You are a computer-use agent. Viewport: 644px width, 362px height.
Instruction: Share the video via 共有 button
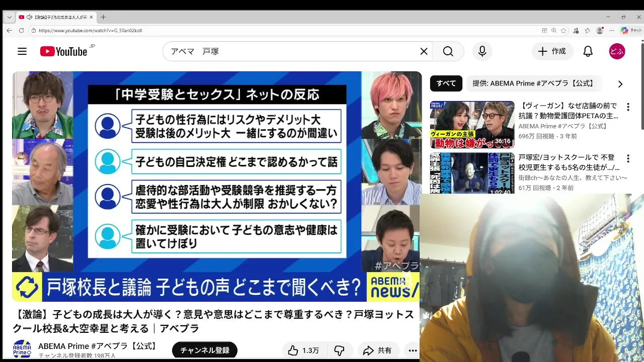(x=378, y=350)
